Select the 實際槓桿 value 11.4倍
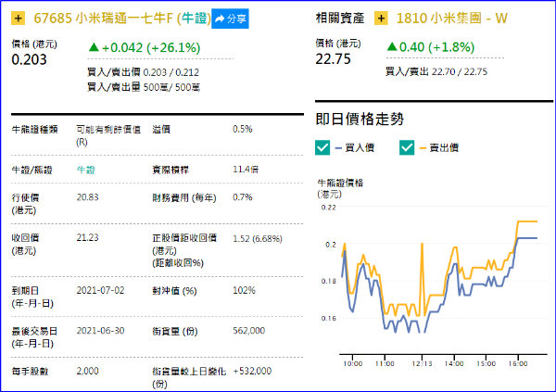Image resolution: width=556 pixels, height=392 pixels. (246, 170)
